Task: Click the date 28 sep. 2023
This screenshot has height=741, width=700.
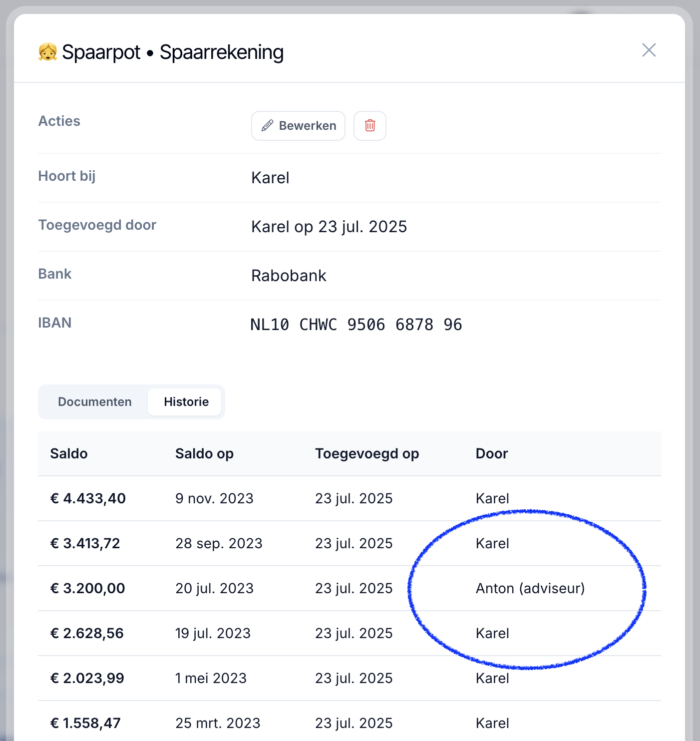Action: coord(219,543)
